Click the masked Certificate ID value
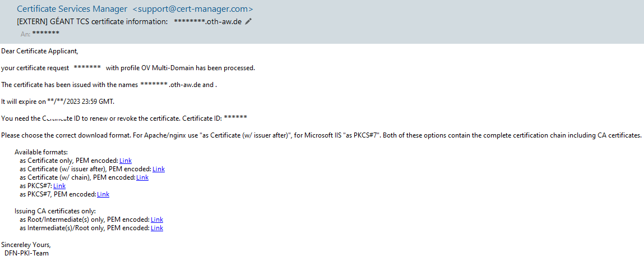 click(x=236, y=118)
